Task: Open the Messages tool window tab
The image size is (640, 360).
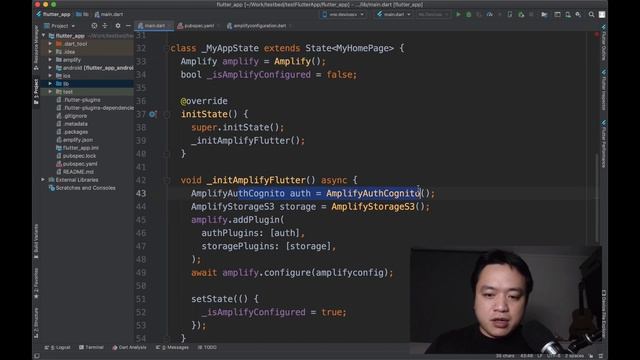Action: (x=172, y=347)
